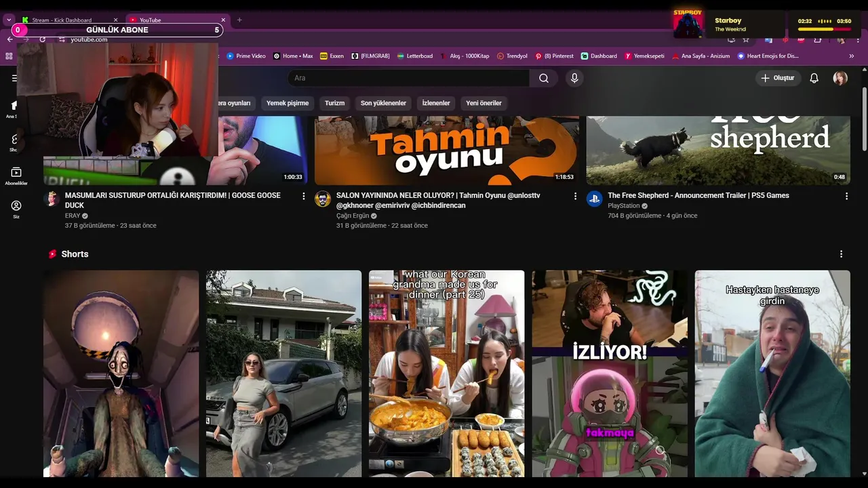Open the creepy puppet Short thumbnail
Viewport: 868px width, 488px height.
[121, 373]
